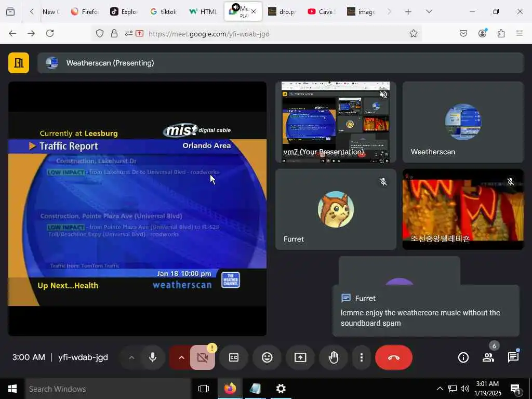Viewport: 532px width, 399px height.
Task: Leave call with red hang-up button
Action: [394, 357]
